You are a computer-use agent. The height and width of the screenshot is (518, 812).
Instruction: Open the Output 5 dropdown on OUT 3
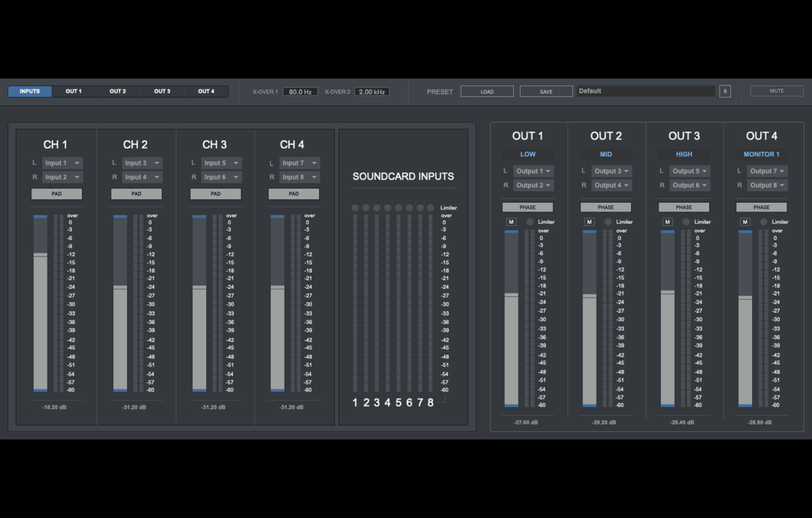click(689, 170)
